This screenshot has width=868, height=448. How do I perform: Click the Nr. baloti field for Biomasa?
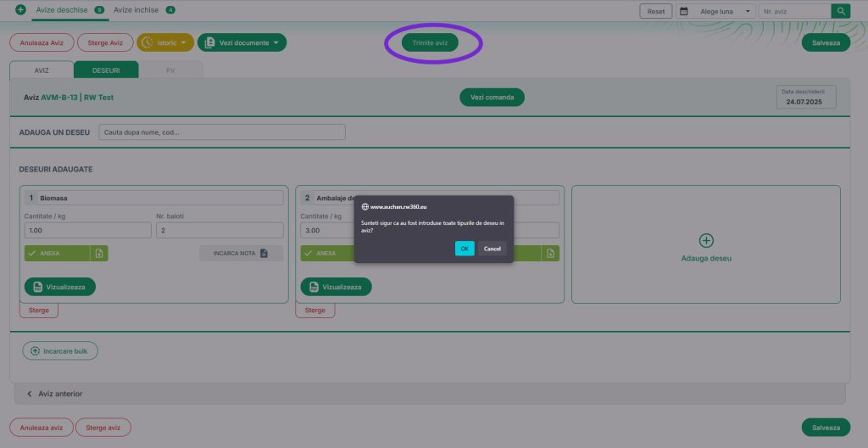coord(219,230)
